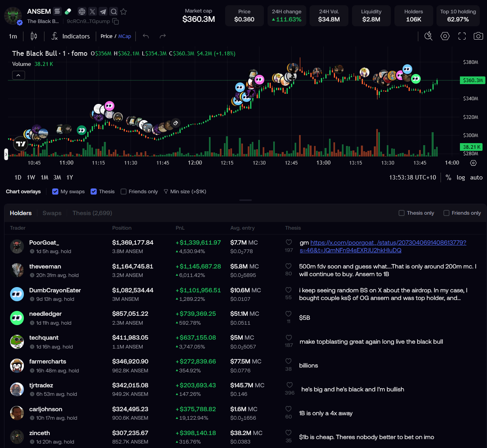Screen dimensions: 487x448
Task: Copy the contract address 9cRCn9...TGpump
Action: 116,21
